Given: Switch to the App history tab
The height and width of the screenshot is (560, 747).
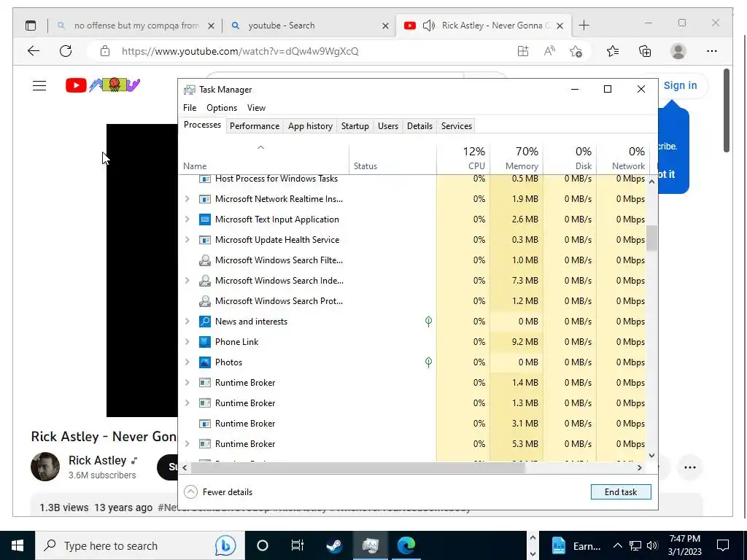Looking at the screenshot, I should (x=310, y=125).
